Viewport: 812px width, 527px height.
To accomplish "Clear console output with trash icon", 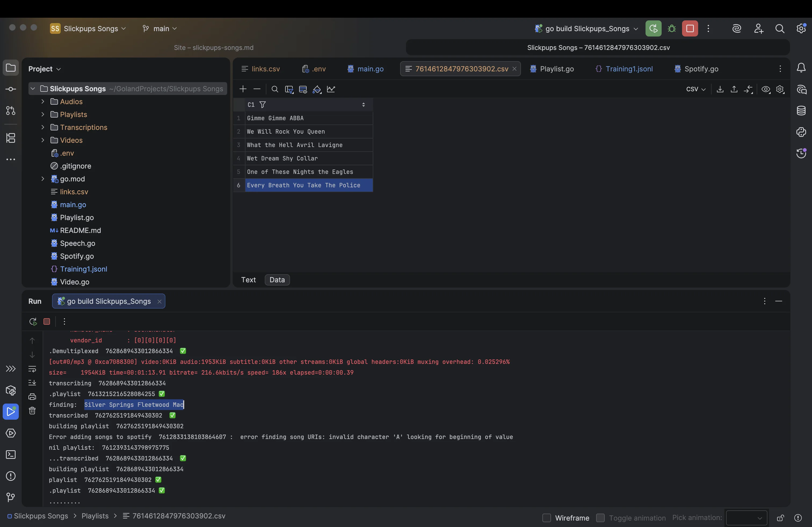I will click(32, 411).
